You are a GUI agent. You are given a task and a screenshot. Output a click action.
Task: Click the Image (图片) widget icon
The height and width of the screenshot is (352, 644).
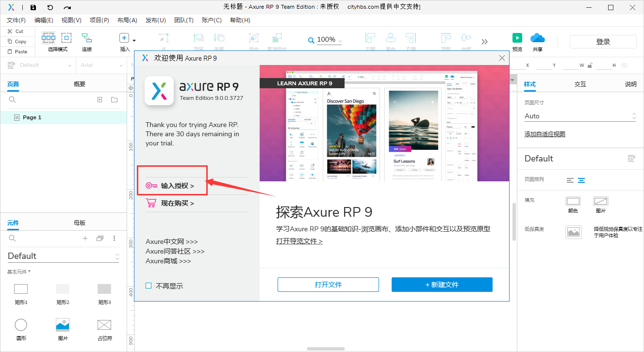click(x=63, y=325)
